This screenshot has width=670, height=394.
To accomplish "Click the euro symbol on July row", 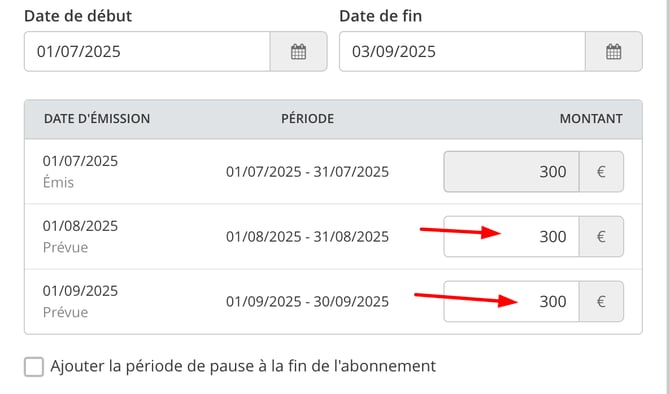I will pos(601,172).
